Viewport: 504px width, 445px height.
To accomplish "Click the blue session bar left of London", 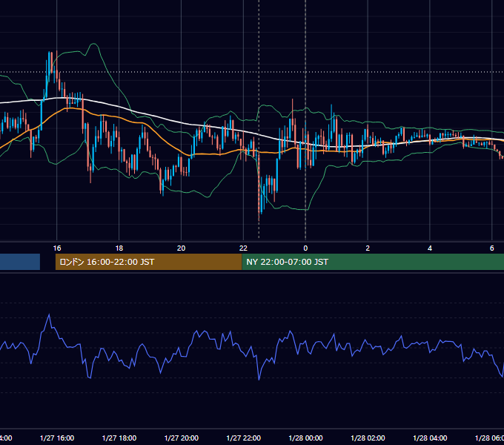I will (x=20, y=262).
